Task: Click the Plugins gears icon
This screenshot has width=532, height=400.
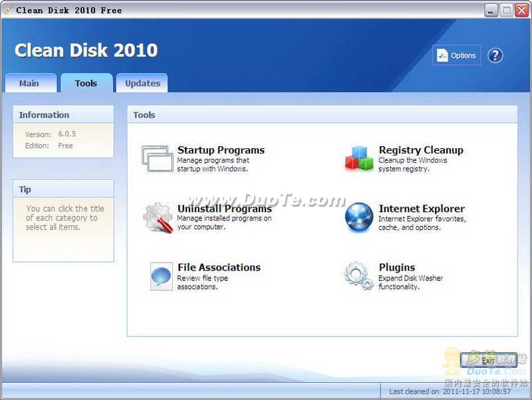Action: click(x=359, y=276)
